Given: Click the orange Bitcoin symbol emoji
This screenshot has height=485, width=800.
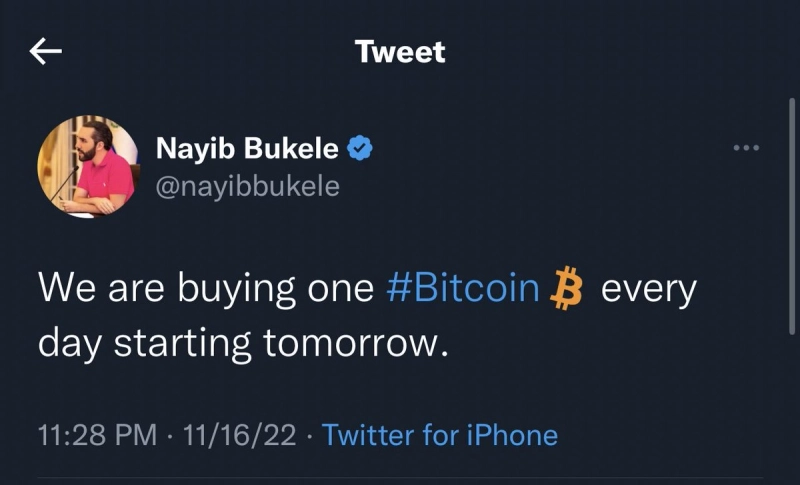Looking at the screenshot, I should point(567,290).
